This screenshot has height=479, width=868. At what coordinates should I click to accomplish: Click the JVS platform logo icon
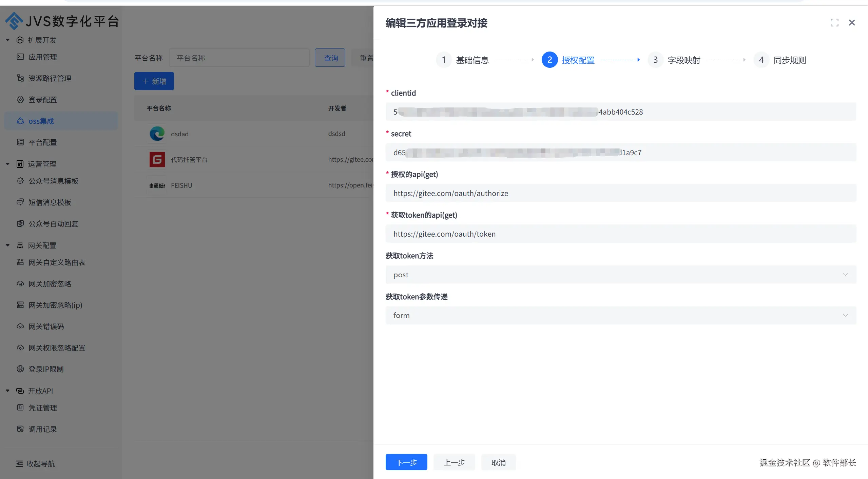[x=14, y=21]
